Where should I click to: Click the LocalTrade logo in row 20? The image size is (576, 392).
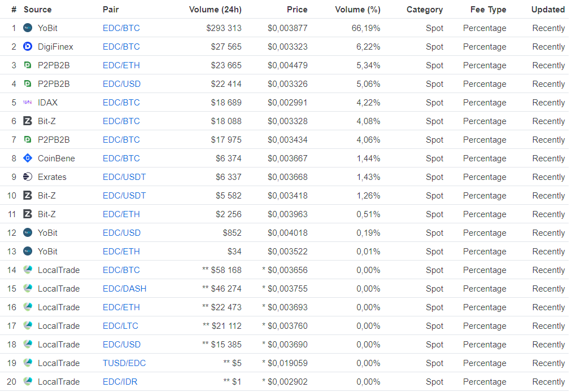click(28, 382)
